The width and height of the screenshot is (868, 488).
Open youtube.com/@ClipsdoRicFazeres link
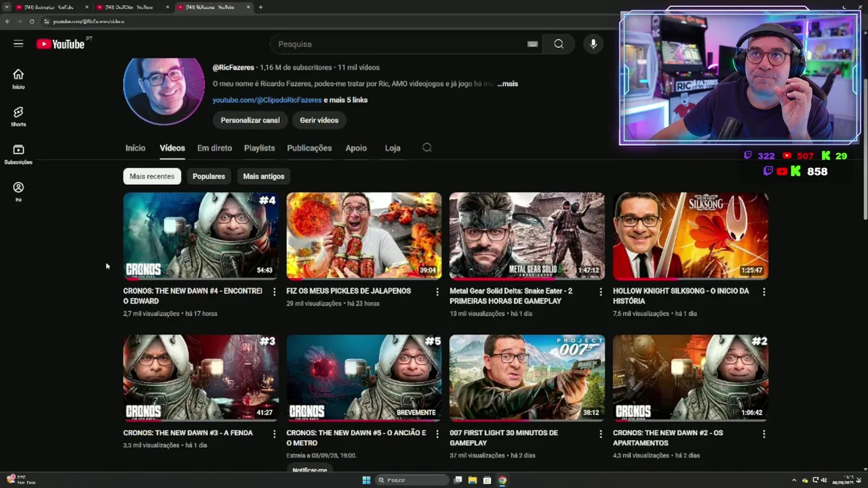coord(267,100)
